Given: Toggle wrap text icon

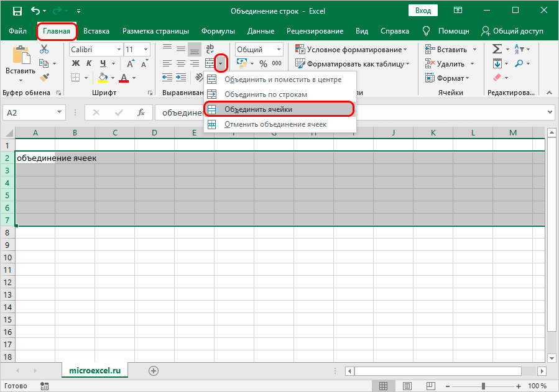Looking at the screenshot, I should pos(210,49).
